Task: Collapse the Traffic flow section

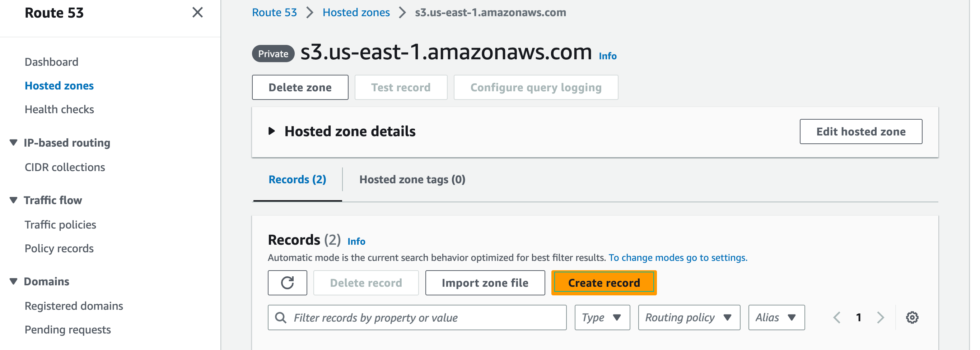Action: 14,200
